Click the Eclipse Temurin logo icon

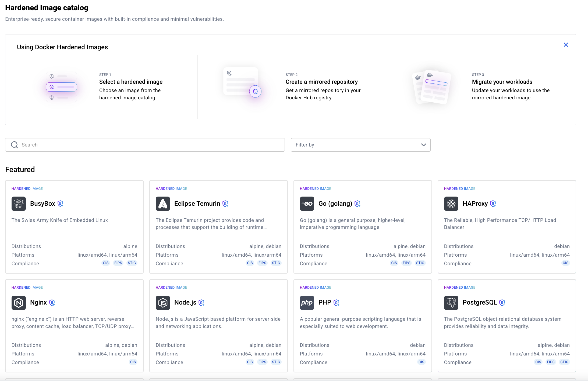[x=163, y=204]
